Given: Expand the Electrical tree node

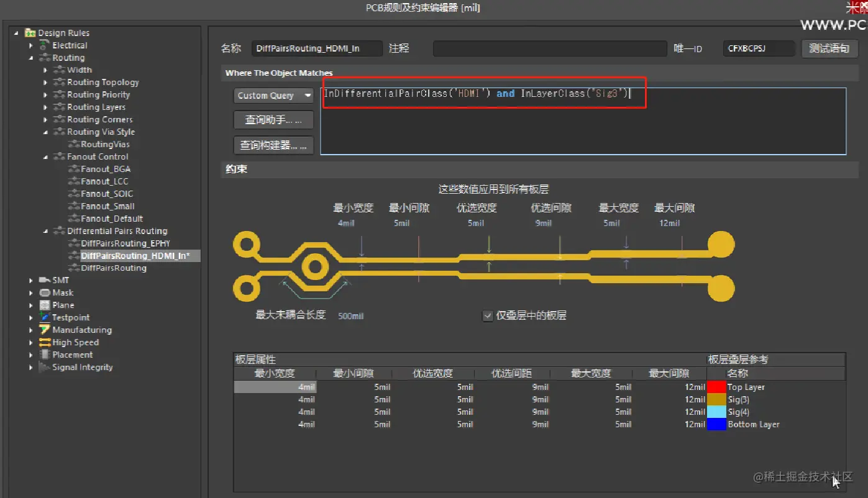Looking at the screenshot, I should tap(31, 45).
